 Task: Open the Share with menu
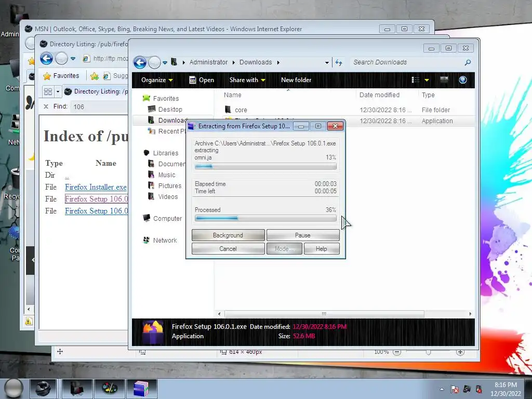click(x=247, y=80)
